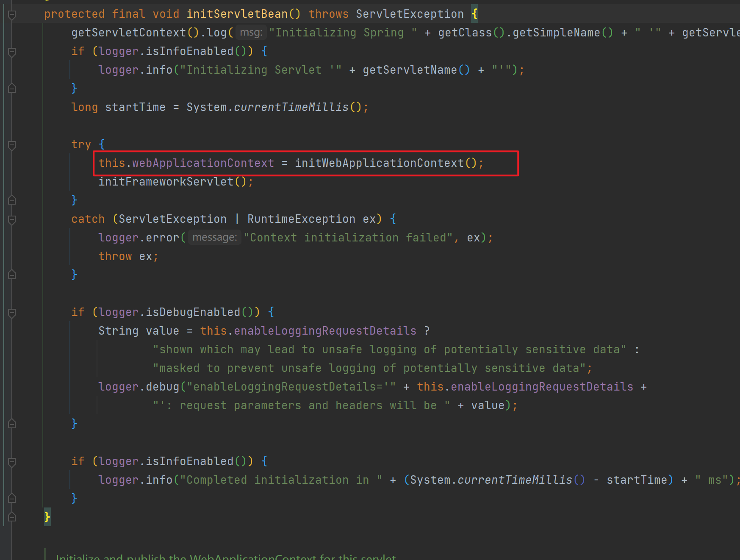Image resolution: width=740 pixels, height=560 pixels.
Task: Click the getSimpleName() call
Action: (x=563, y=33)
